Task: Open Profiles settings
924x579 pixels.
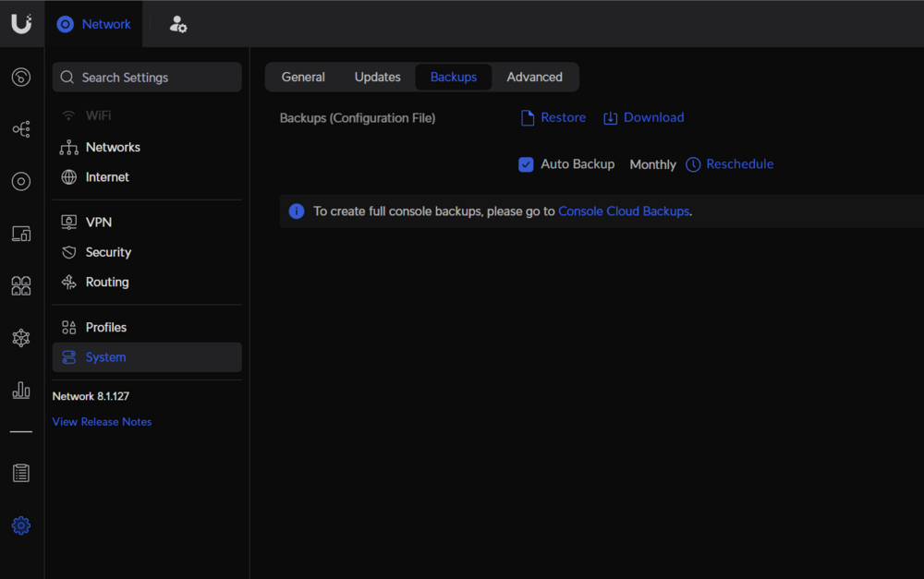Action: click(147, 327)
